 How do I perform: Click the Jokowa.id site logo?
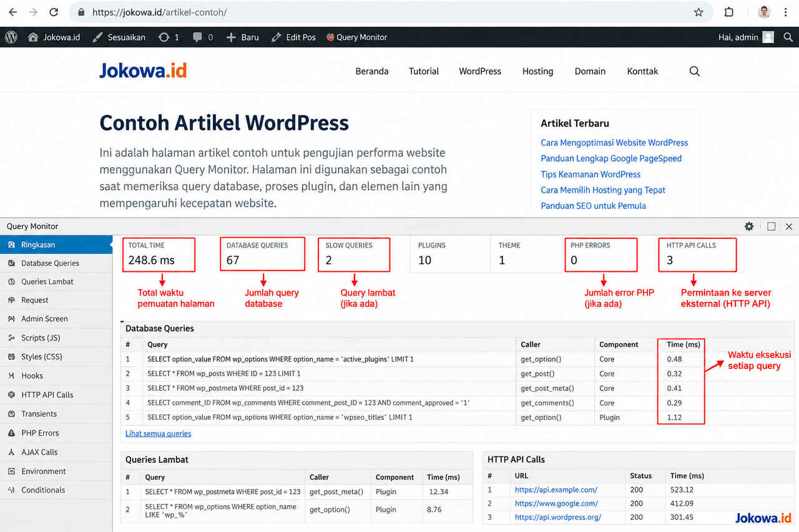tap(143, 70)
